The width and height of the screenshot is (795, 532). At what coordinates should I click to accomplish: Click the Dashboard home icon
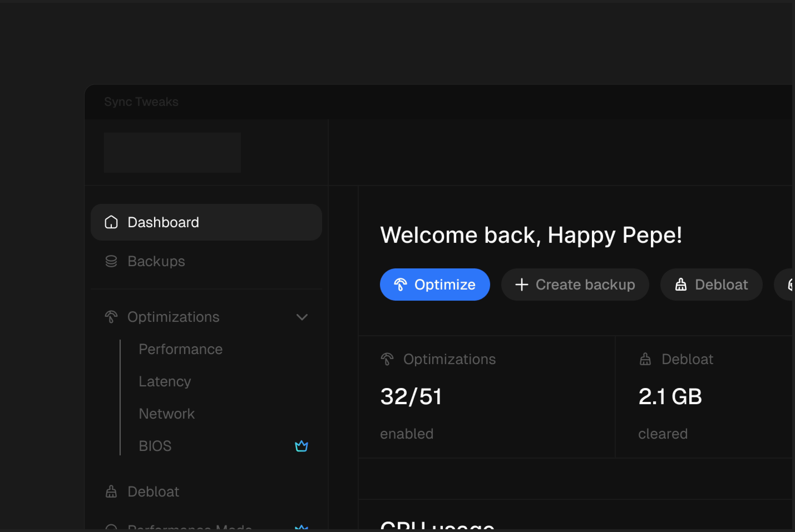click(111, 222)
